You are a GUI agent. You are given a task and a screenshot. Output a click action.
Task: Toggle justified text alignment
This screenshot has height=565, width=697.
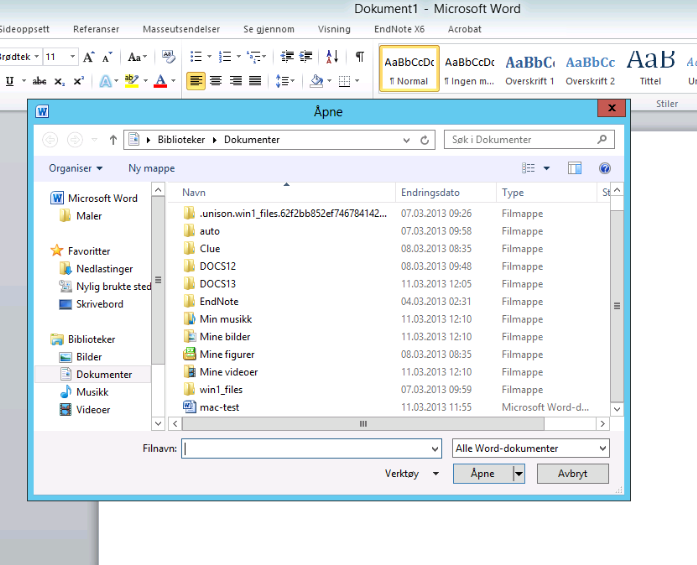pos(255,81)
